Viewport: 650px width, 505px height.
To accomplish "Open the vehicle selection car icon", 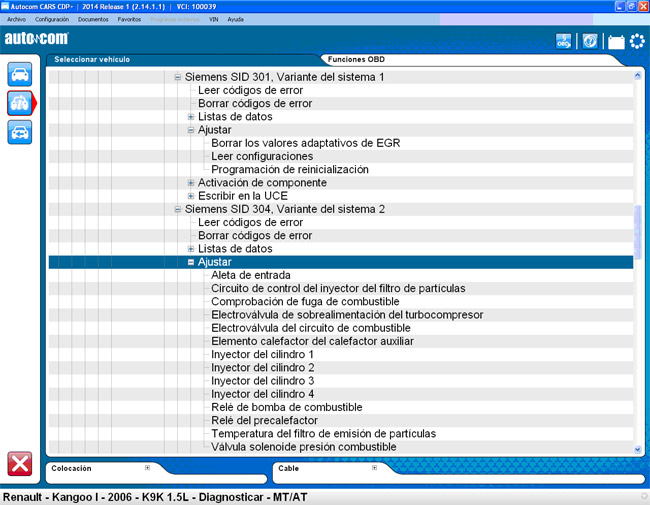I will (x=19, y=74).
